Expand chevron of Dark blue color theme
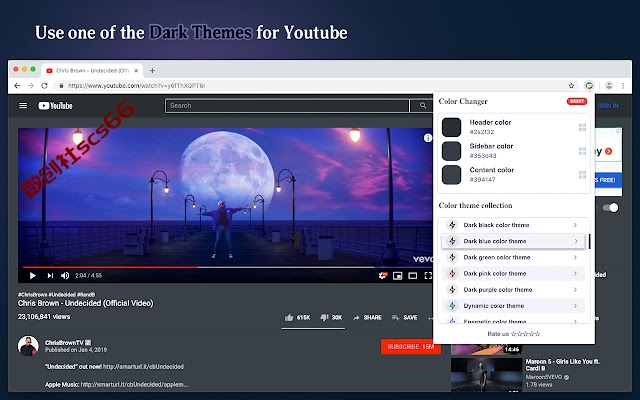The image size is (640, 400). click(x=576, y=241)
